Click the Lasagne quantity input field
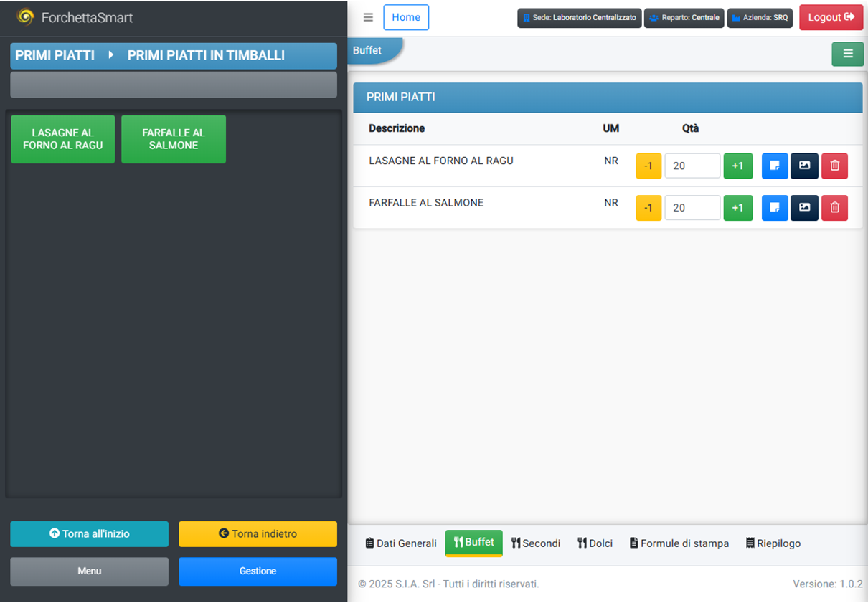This screenshot has width=868, height=603. pos(692,166)
